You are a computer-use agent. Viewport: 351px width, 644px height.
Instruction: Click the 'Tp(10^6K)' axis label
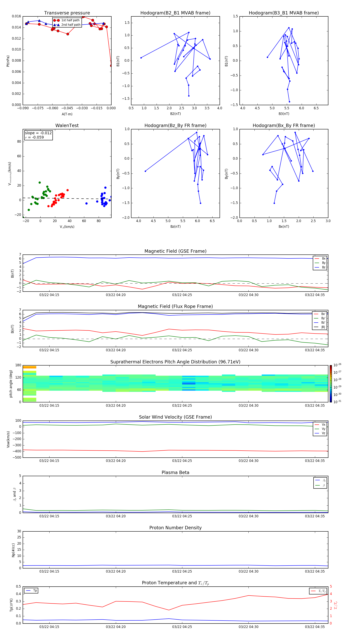coord(11,605)
